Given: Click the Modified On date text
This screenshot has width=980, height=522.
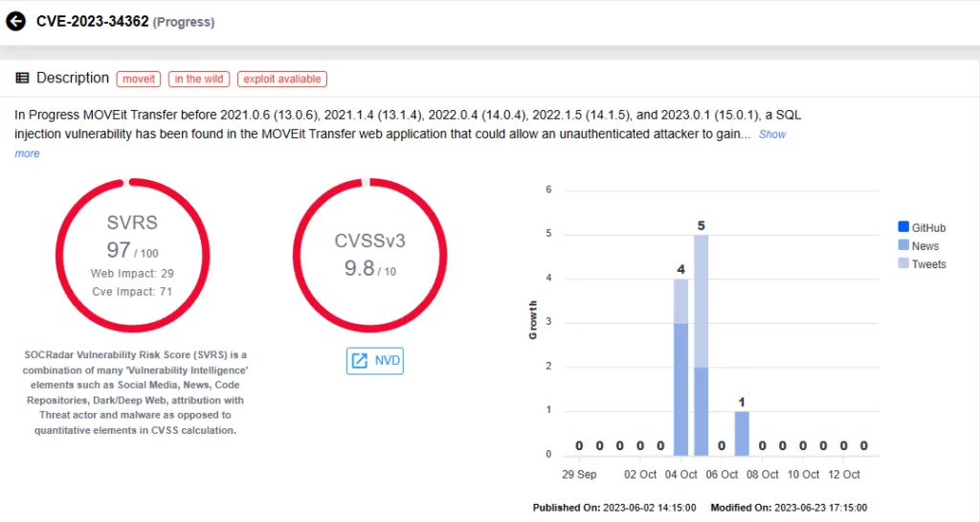Looking at the screenshot, I should (789, 508).
